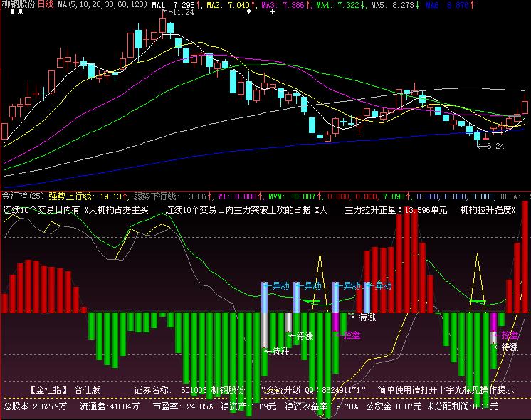Viewport: 531px width, 420px height.
Task: Click the red 日线 period label
Action: 46,4
